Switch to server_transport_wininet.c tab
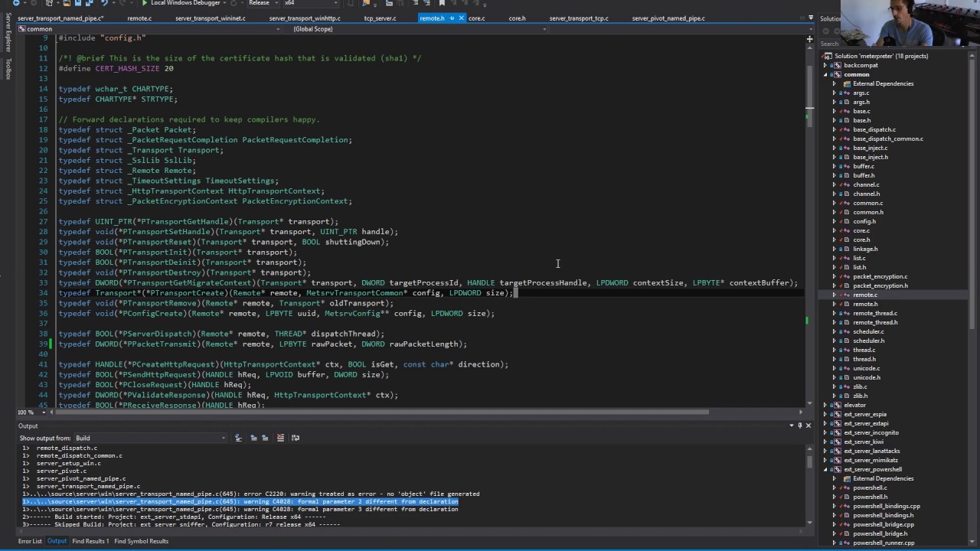Image resolution: width=980 pixels, height=551 pixels. 211,18
